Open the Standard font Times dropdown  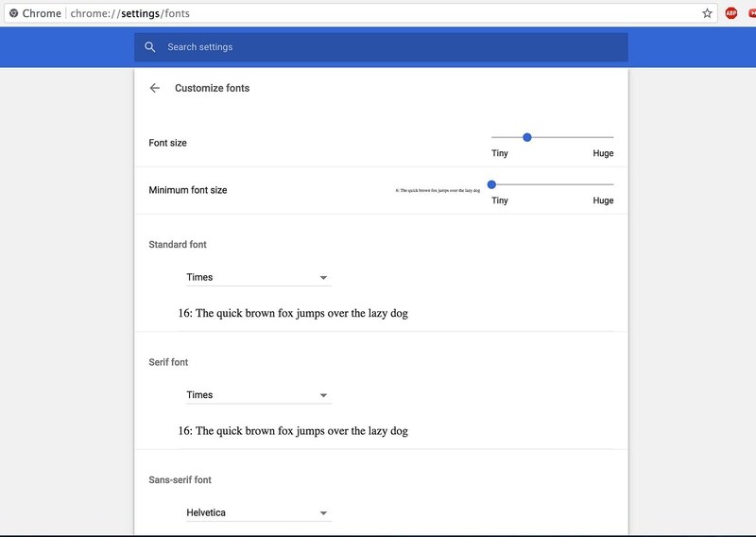click(259, 277)
